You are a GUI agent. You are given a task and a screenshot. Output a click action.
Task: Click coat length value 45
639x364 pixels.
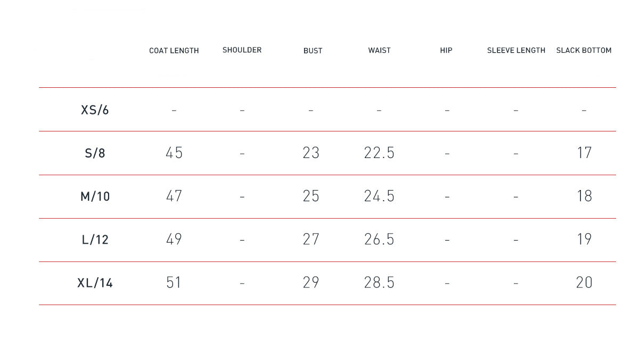click(x=174, y=153)
